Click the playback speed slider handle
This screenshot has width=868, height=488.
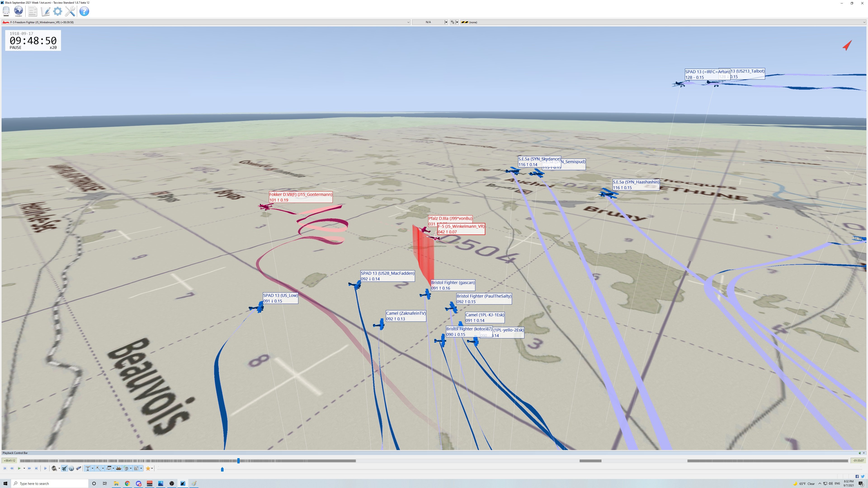[222, 469]
